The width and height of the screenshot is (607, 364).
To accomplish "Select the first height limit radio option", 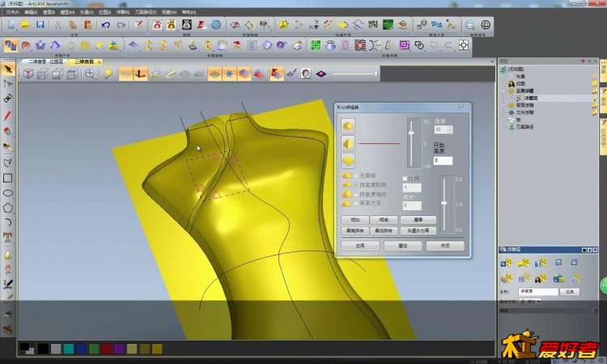I will (354, 176).
